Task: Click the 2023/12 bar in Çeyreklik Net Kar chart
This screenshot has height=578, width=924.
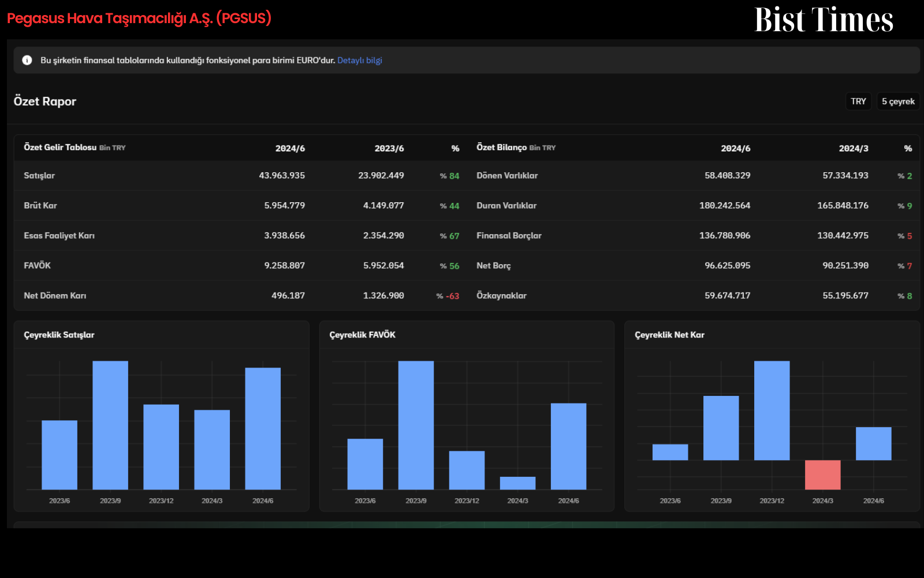Action: point(772,410)
